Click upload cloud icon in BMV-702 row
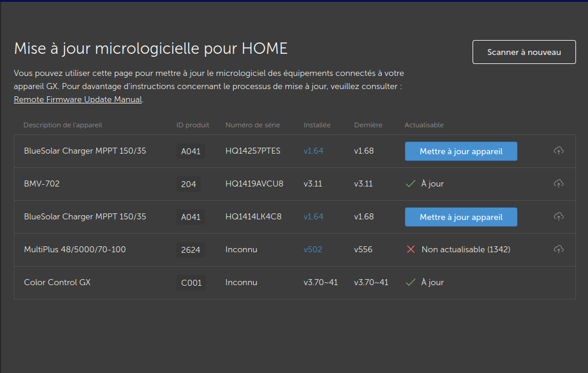This screenshot has width=588, height=373. point(558,184)
